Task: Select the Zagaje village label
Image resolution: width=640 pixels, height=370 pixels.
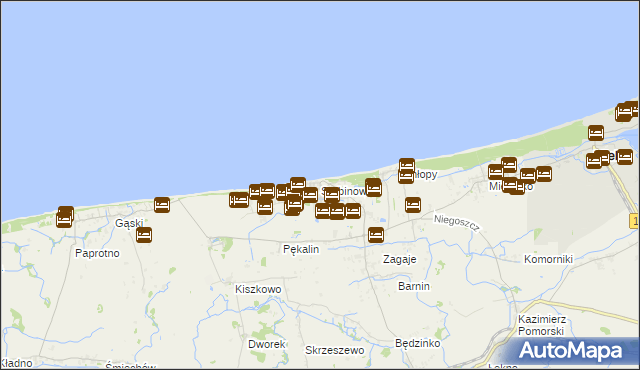Action: (400, 259)
